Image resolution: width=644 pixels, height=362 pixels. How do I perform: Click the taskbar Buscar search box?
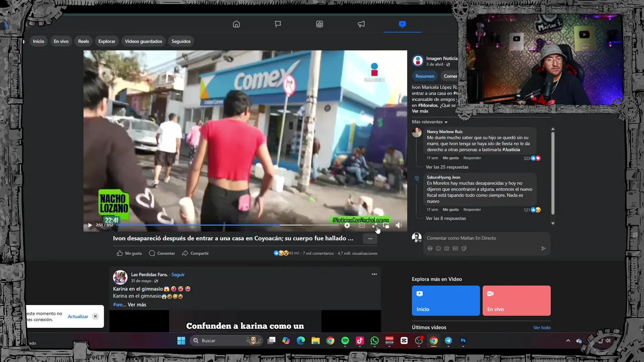[x=225, y=340]
